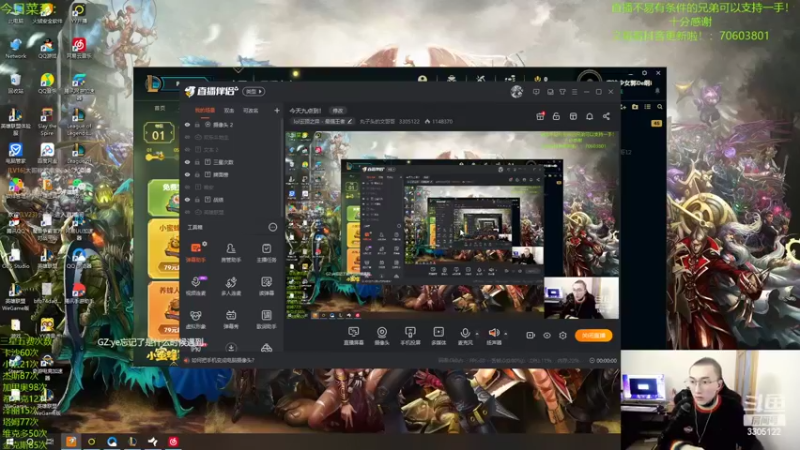This screenshot has height=450, width=800.
Task: Switch to the third scene tab
Action: 251,110
